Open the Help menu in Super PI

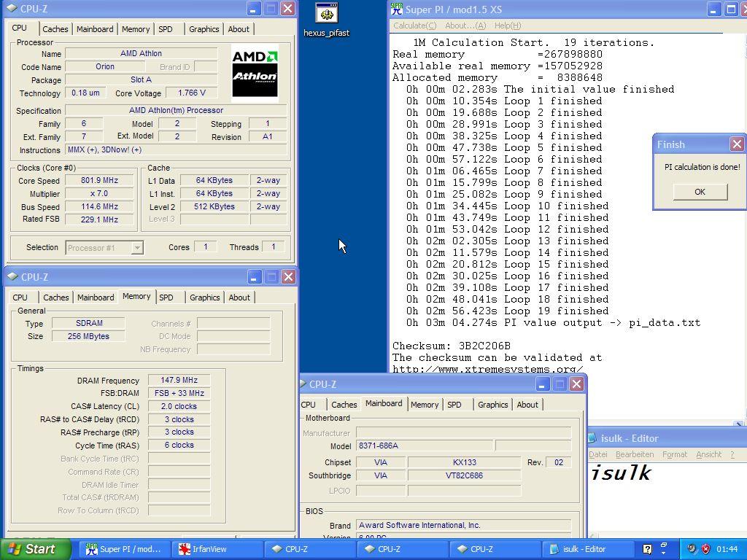click(x=508, y=26)
